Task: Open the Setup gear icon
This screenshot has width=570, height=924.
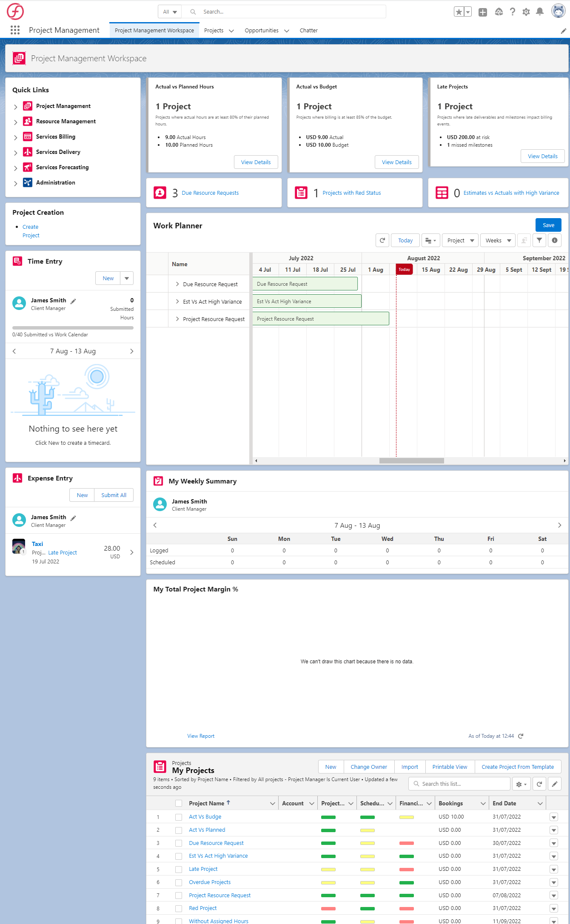Action: pos(526,12)
